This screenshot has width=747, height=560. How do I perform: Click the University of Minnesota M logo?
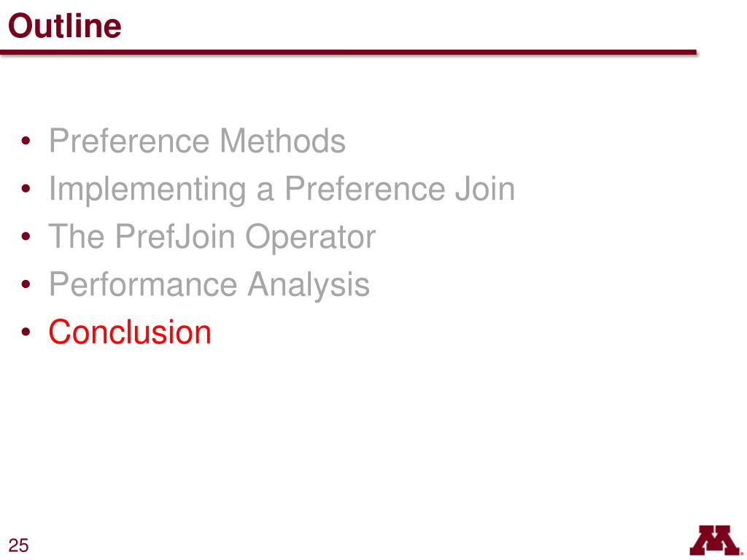coord(716,540)
